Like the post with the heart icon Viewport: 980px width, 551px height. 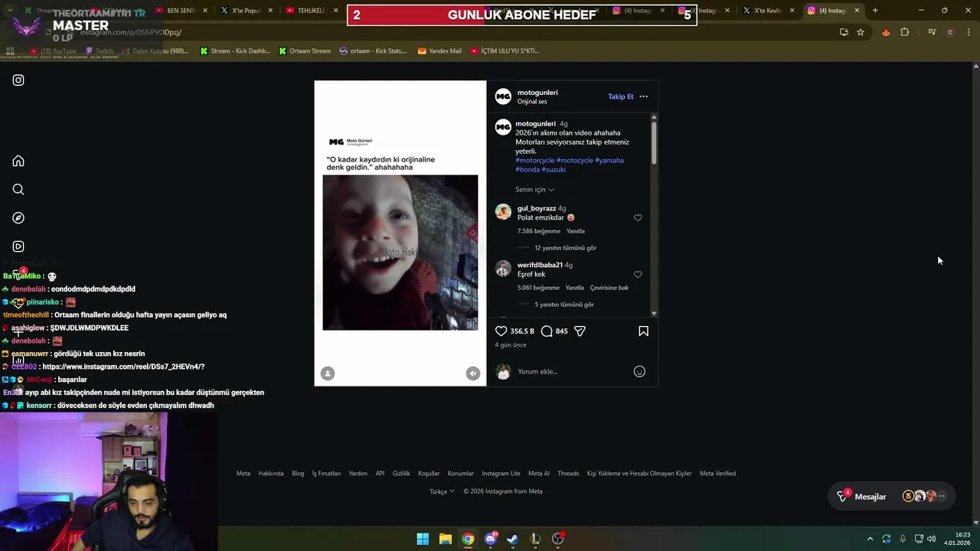(501, 331)
